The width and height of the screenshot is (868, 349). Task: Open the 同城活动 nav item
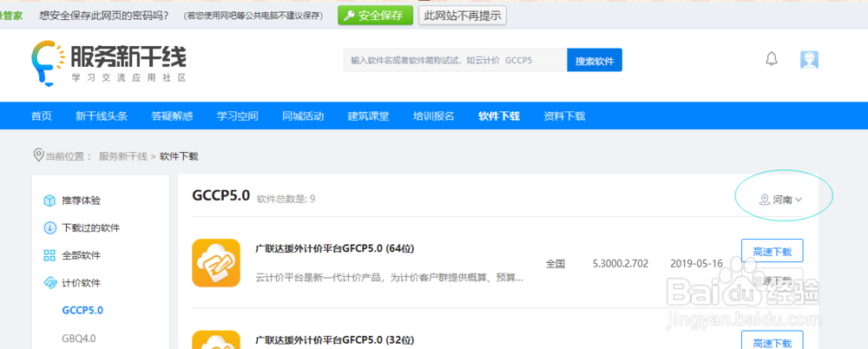point(303,115)
